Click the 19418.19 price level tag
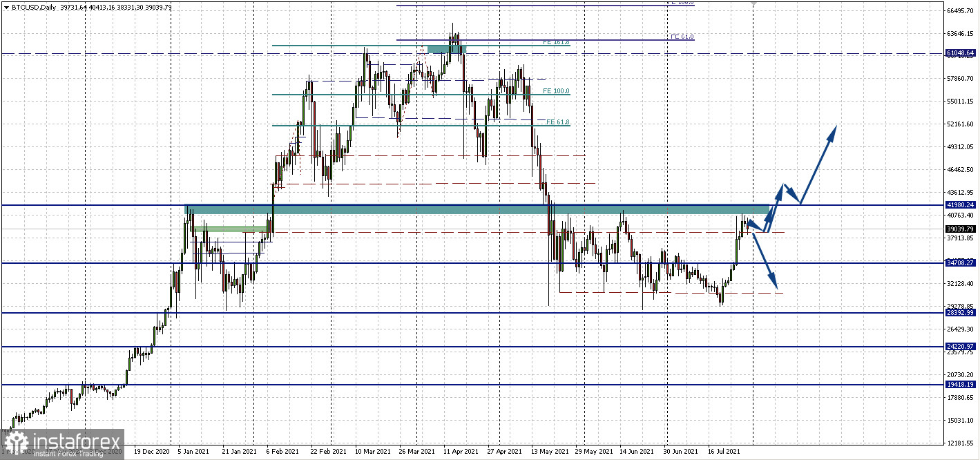This screenshot has width=980, height=460. pos(961,385)
